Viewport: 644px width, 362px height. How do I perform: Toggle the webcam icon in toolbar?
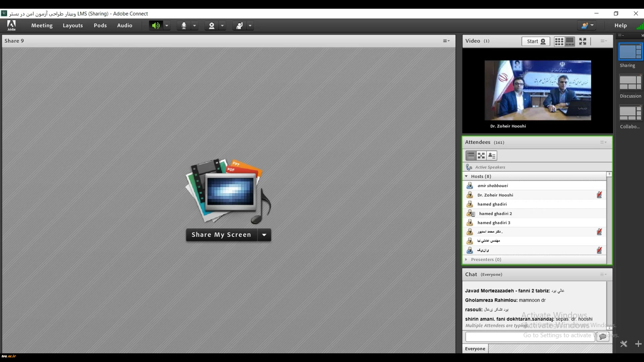click(x=211, y=25)
